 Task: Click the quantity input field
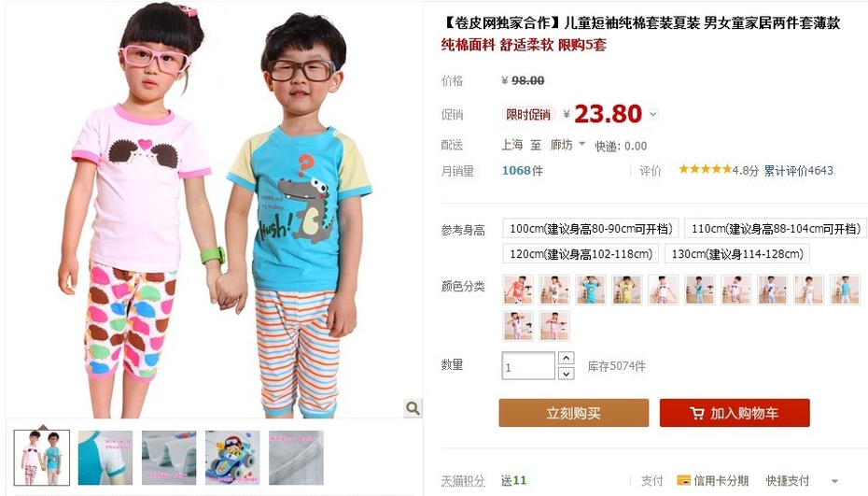[x=528, y=366]
